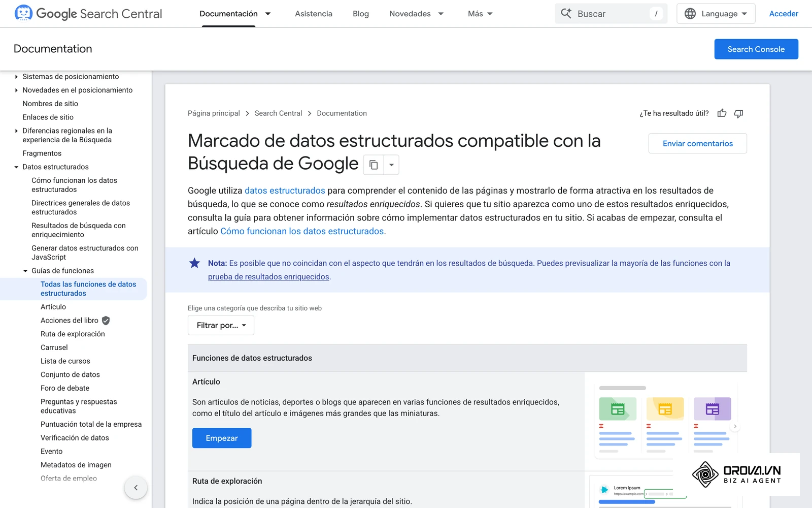The width and height of the screenshot is (812, 508).
Task: Select Carrusel in sidebar
Action: (x=54, y=347)
